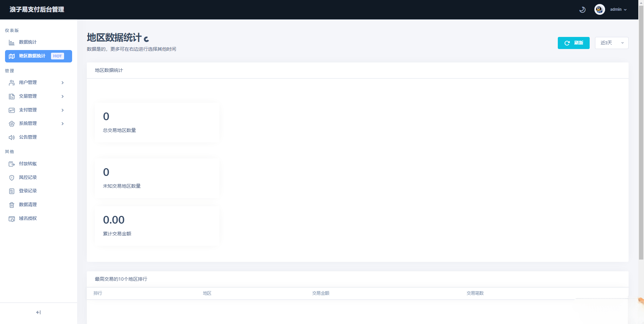Click the 数据清理 trash icon
Viewport: 644px width, 324px height.
12,205
